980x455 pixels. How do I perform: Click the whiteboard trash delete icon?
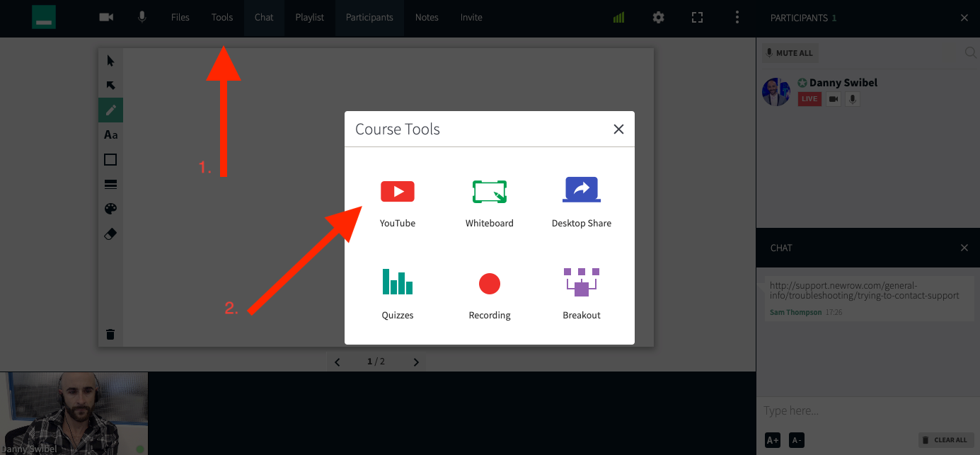pyautogui.click(x=110, y=334)
